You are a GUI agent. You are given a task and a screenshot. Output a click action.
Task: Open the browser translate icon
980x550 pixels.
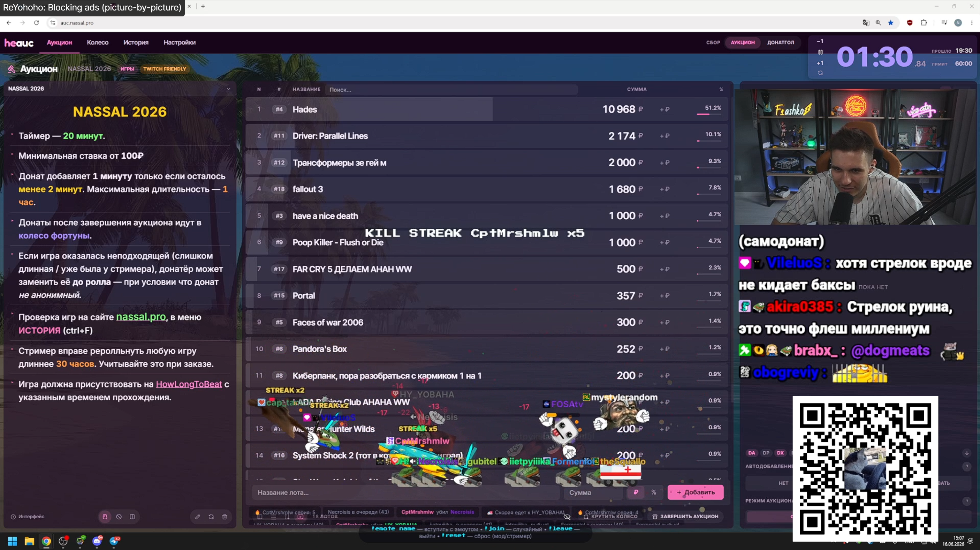tap(866, 23)
